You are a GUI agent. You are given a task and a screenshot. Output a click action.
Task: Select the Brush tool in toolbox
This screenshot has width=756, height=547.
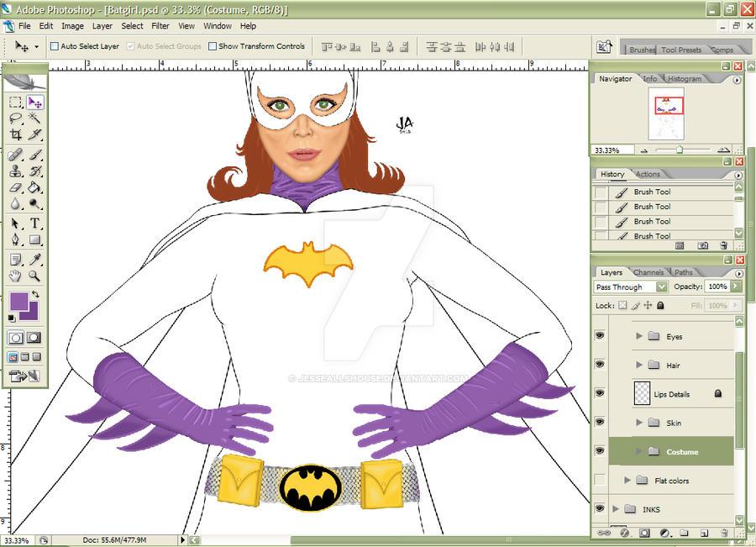coord(34,155)
